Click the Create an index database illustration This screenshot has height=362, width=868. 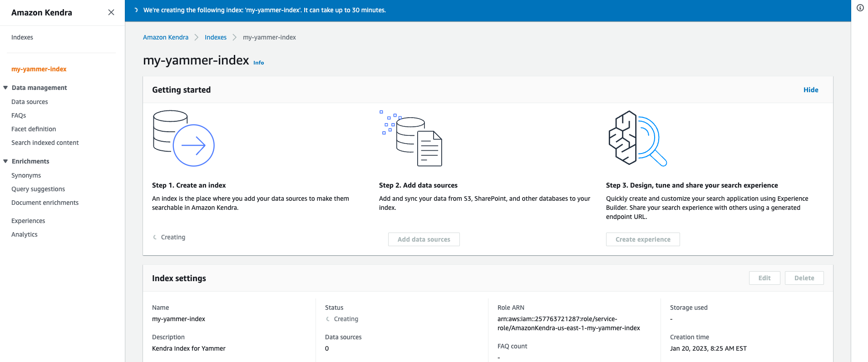183,138
